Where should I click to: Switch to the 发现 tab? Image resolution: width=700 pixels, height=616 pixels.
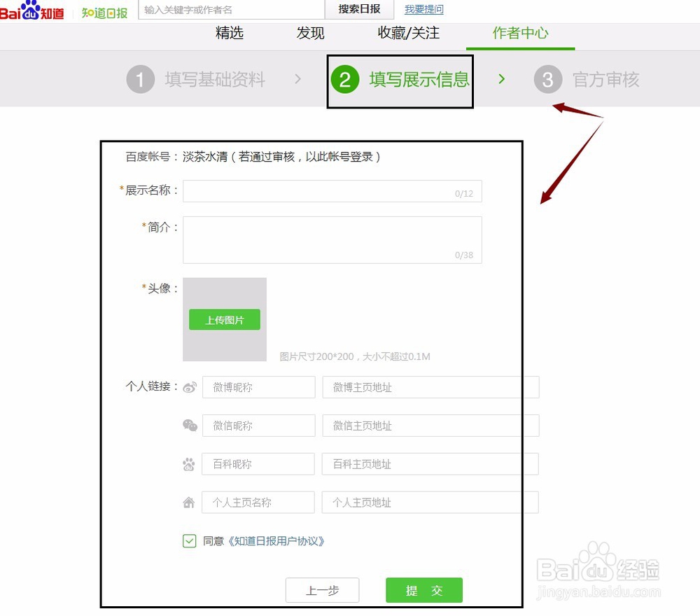310,33
